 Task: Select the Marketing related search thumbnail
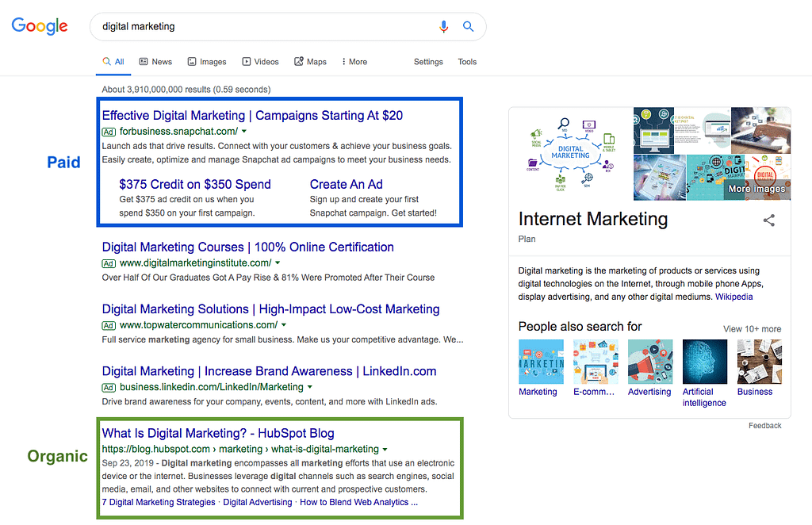[x=541, y=362]
